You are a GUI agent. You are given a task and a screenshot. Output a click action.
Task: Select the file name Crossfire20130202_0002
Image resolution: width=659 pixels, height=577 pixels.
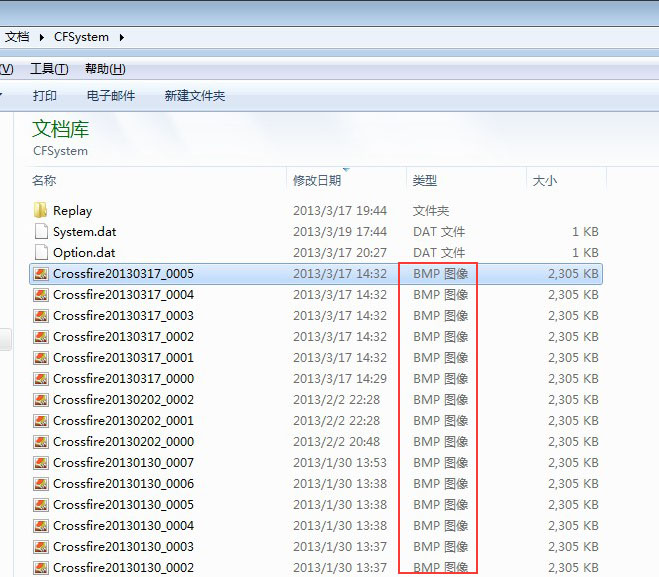(x=124, y=400)
